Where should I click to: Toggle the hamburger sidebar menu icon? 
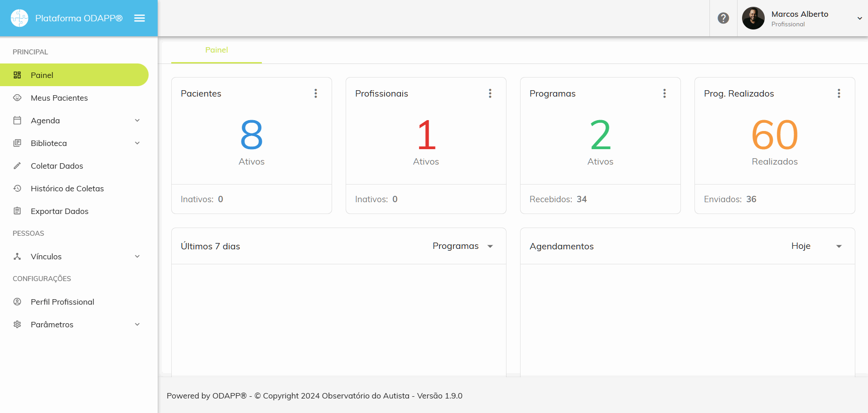coord(140,18)
